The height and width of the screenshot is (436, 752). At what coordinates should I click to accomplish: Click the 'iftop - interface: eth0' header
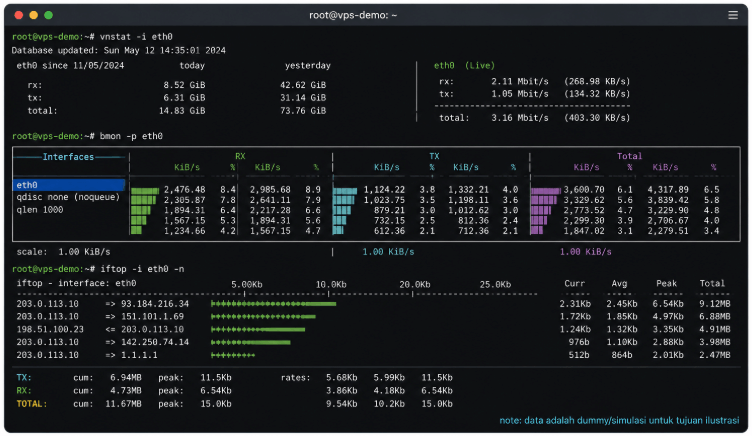[x=76, y=283]
